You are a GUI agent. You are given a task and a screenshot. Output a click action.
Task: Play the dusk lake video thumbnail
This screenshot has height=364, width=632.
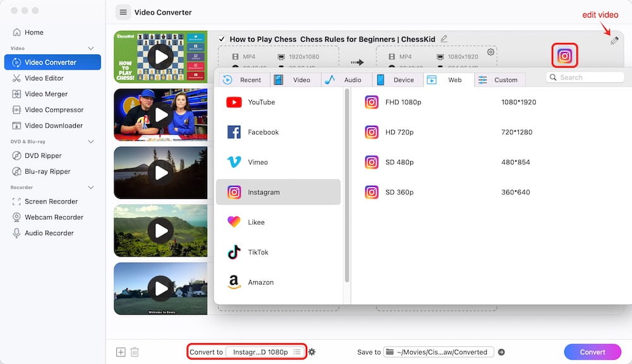[161, 173]
